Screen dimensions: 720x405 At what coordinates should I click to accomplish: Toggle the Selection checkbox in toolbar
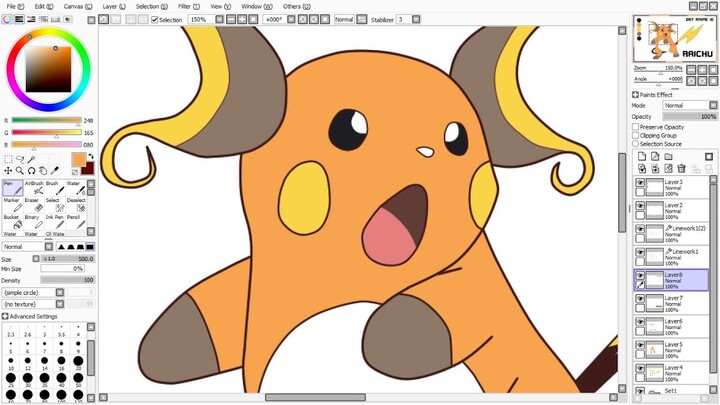click(155, 20)
